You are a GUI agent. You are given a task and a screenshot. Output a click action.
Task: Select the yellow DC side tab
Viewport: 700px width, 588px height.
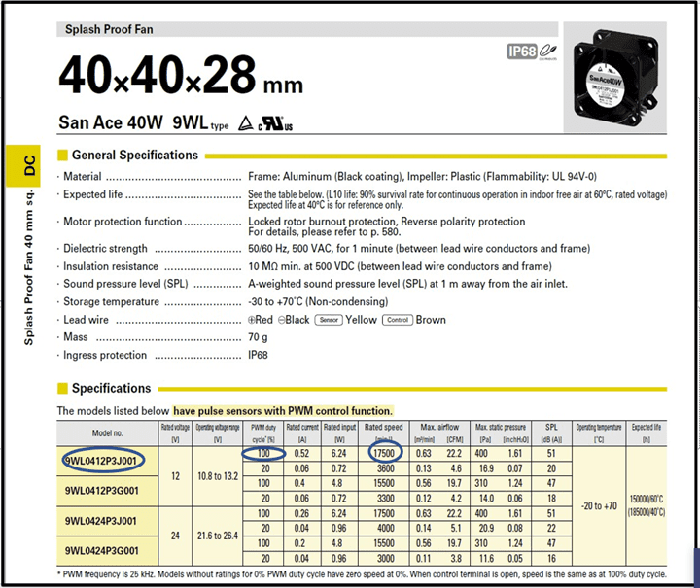click(x=23, y=165)
